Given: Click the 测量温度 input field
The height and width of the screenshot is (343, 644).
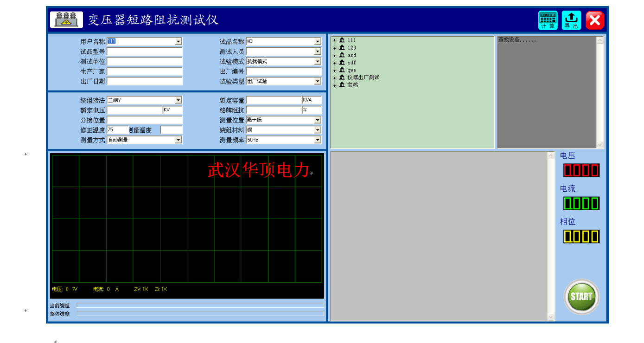Looking at the screenshot, I should click(x=172, y=130).
